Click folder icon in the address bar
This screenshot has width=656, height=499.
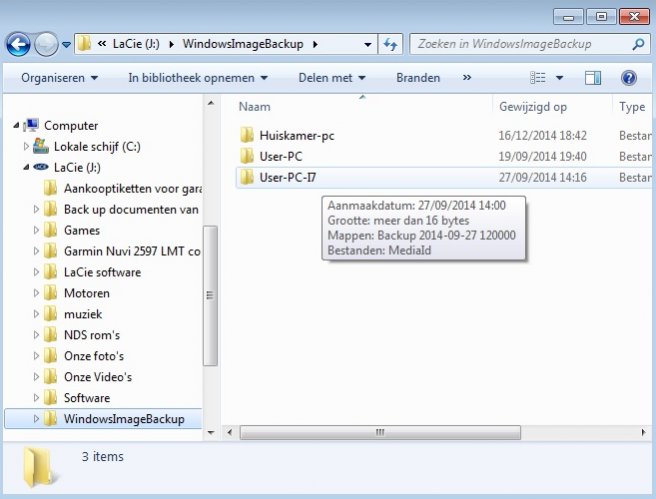click(84, 44)
